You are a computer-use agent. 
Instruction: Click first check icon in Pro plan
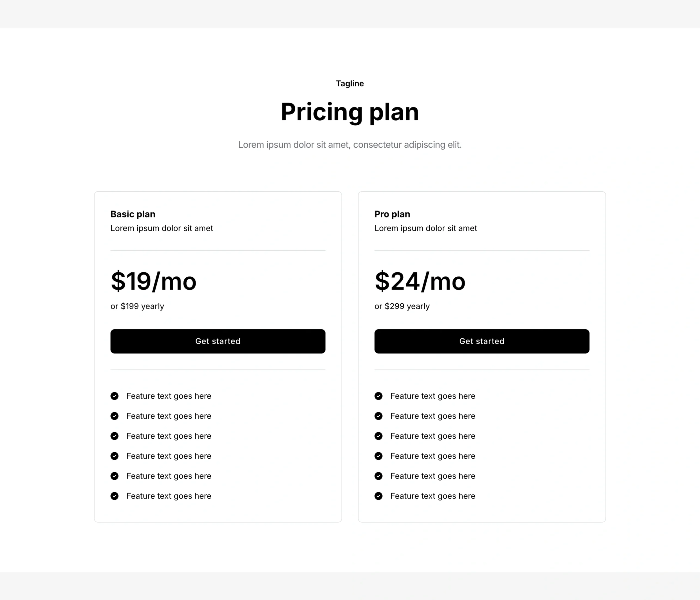(378, 396)
